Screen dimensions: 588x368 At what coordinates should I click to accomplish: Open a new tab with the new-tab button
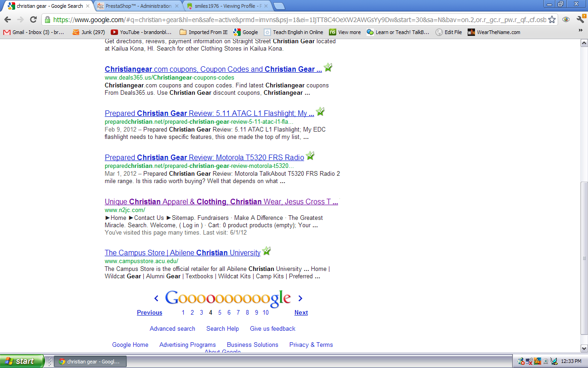point(279,6)
